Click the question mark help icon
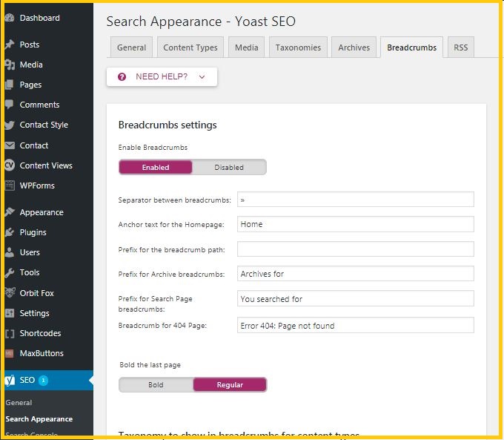504x440 pixels. coord(122,76)
